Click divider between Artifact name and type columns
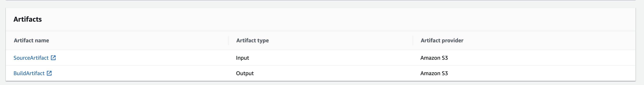The image size is (644, 85). click(228, 41)
